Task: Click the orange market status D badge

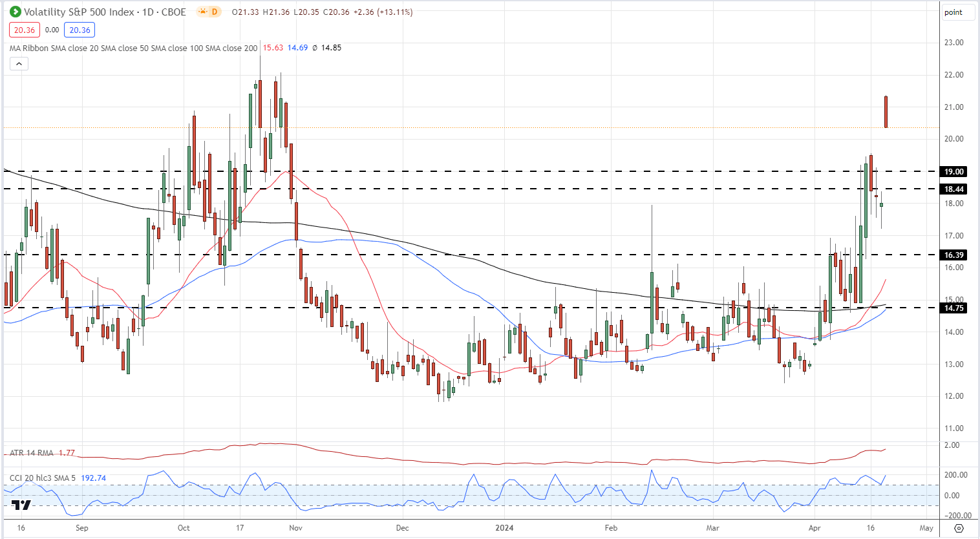Action: pos(208,12)
